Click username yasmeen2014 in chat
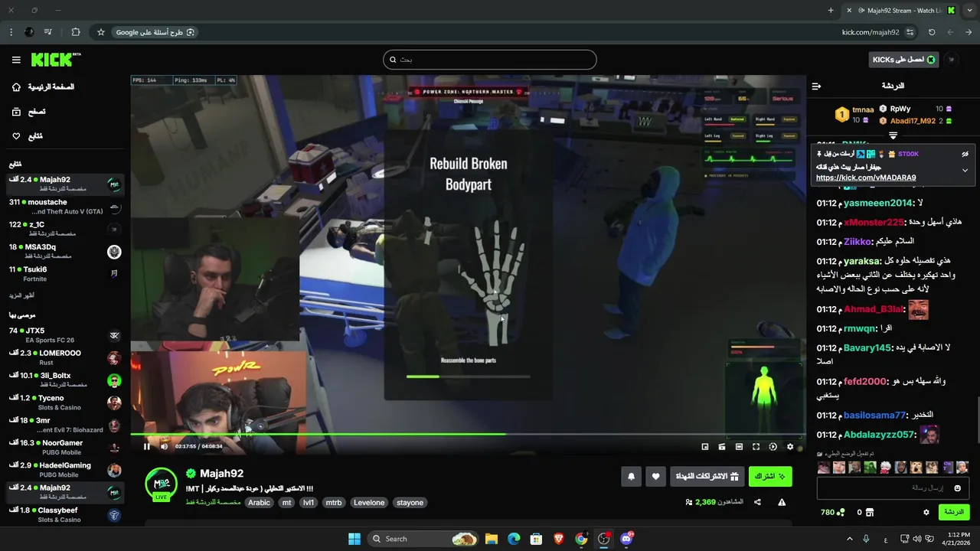The height and width of the screenshot is (551, 980). 878,203
